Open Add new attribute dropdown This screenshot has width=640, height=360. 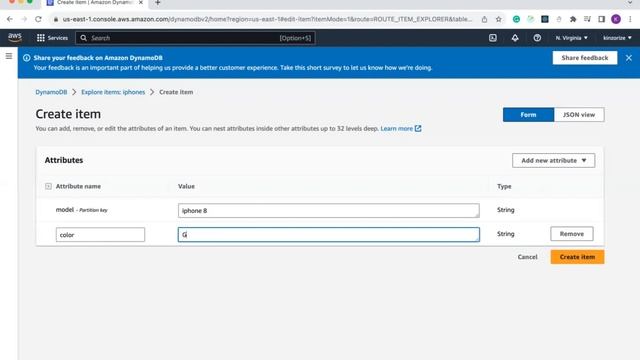(x=553, y=160)
